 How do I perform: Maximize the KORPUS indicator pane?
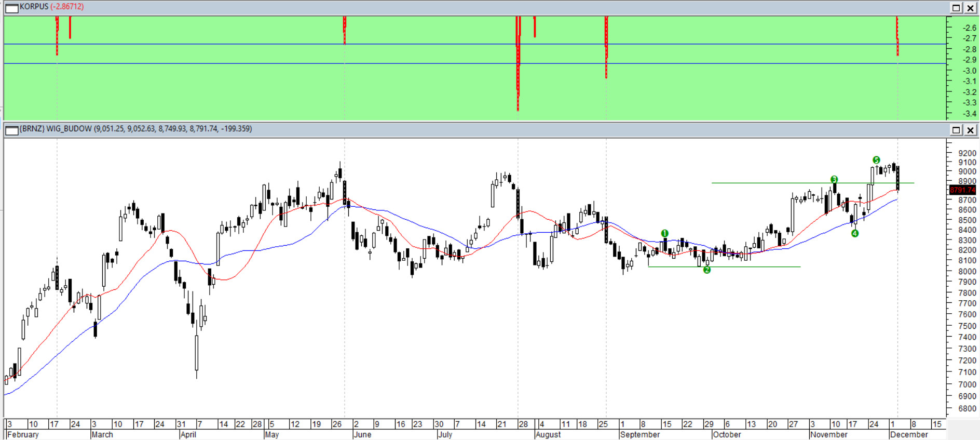956,8
